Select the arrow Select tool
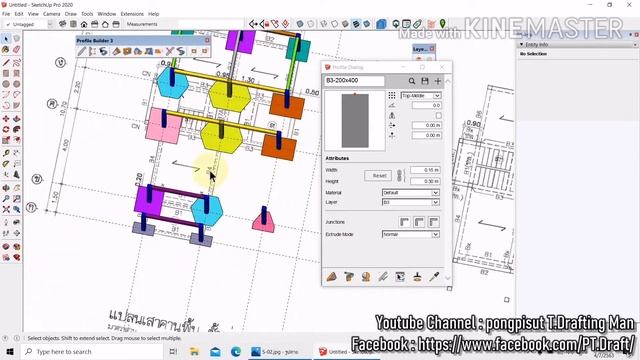This screenshot has height=360, width=640. tap(6, 39)
